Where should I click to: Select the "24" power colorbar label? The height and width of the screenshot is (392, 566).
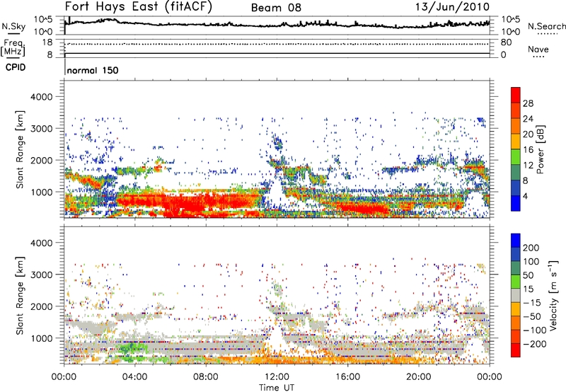[x=528, y=119]
